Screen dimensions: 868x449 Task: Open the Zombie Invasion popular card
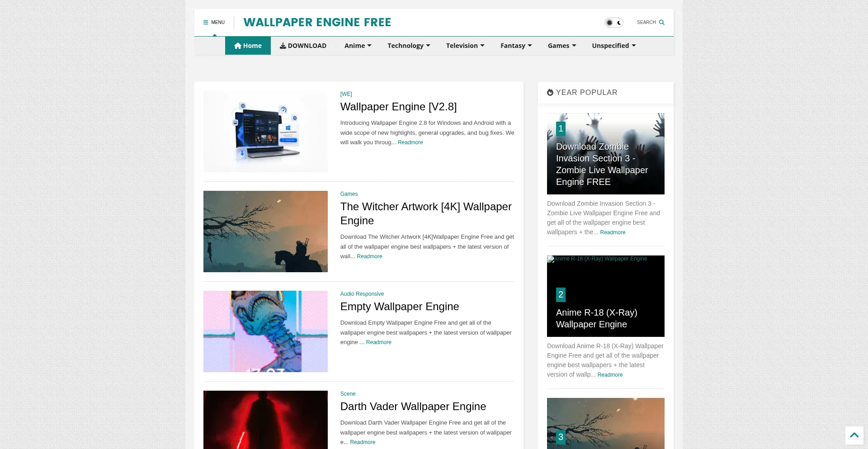pos(605,154)
